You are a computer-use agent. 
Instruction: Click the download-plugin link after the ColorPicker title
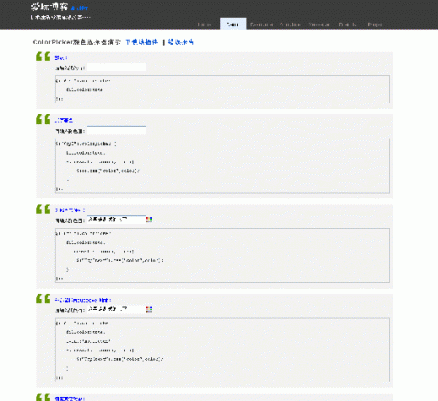click(142, 42)
